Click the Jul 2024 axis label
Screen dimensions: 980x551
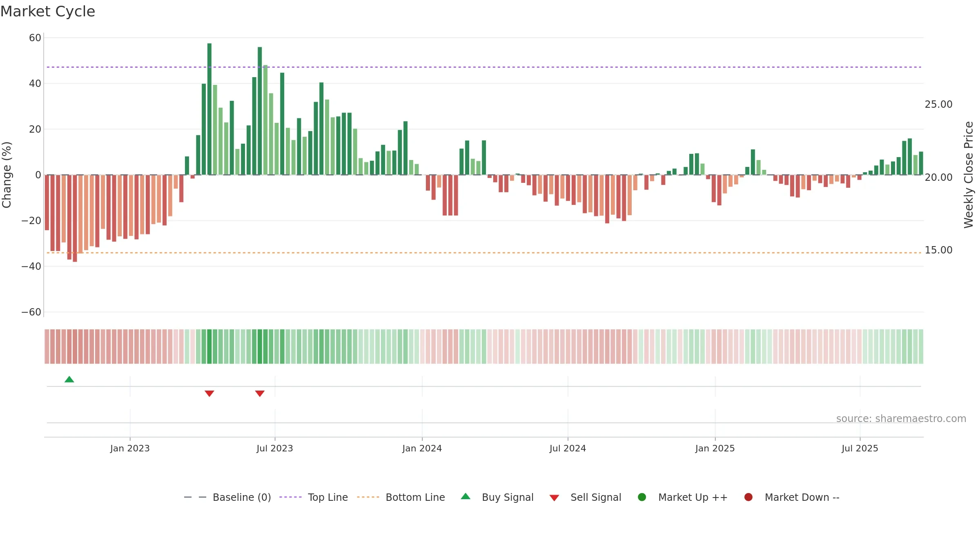pos(568,448)
